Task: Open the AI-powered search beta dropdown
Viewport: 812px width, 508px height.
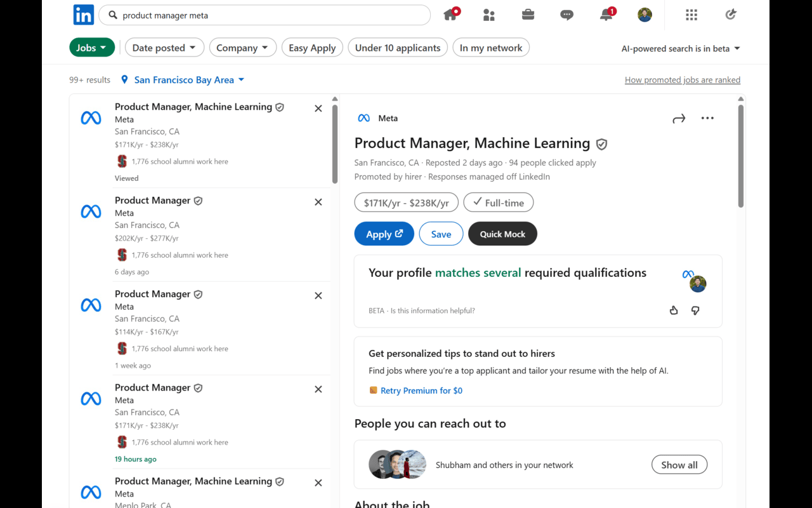Action: click(681, 48)
